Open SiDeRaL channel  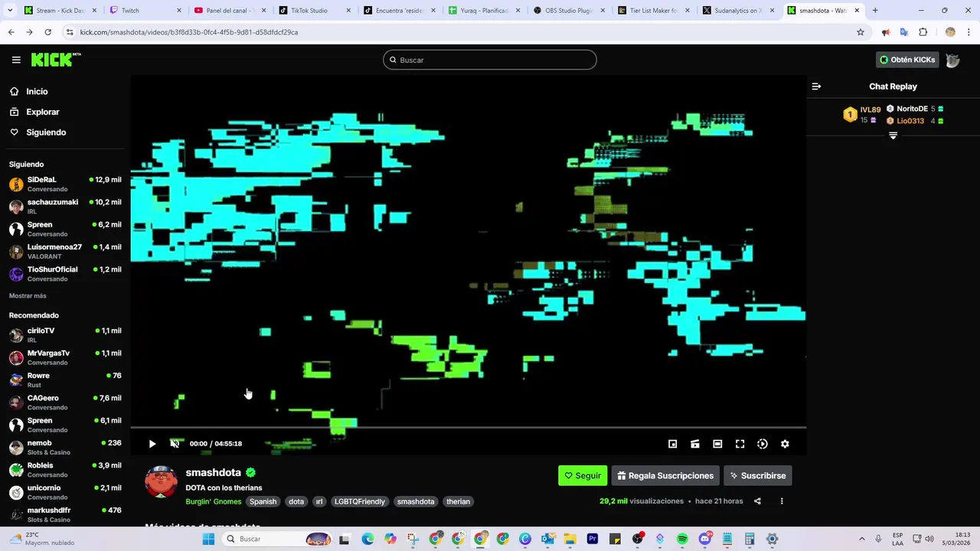[x=65, y=184]
